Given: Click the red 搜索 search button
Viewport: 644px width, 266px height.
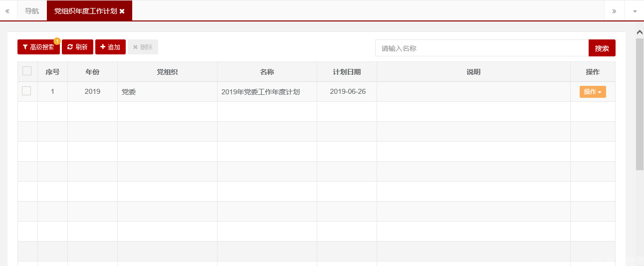Looking at the screenshot, I should point(602,48).
